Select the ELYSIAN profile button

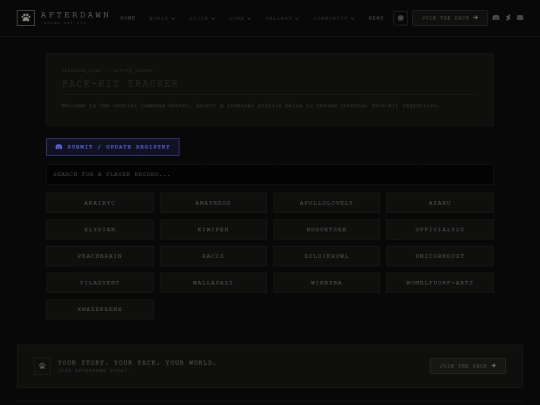(x=100, y=229)
